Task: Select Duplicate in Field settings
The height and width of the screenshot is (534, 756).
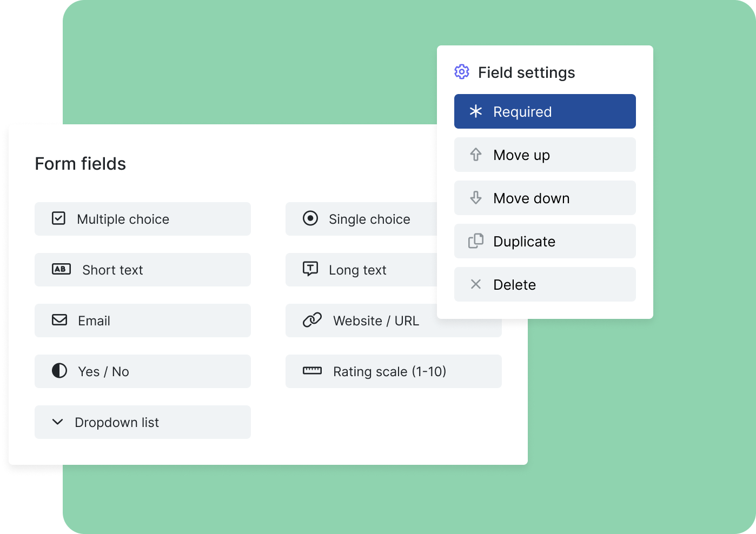Action: 545,241
